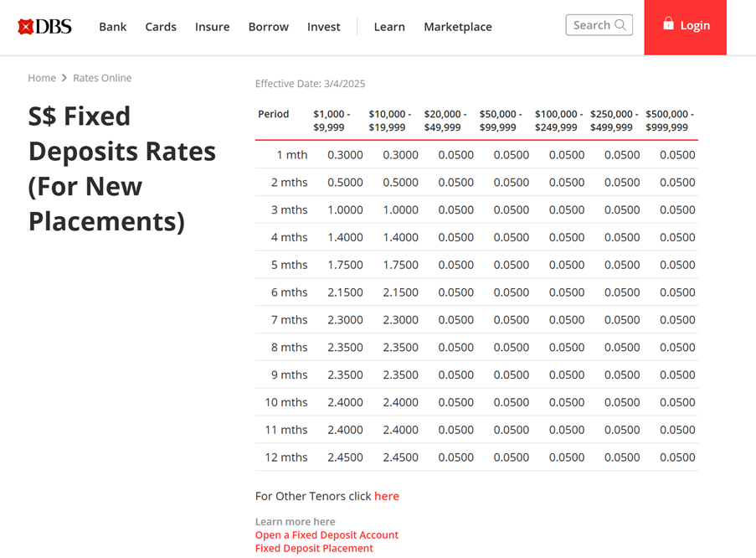756x558 pixels.
Task: Open the Bank menu
Action: [x=112, y=27]
